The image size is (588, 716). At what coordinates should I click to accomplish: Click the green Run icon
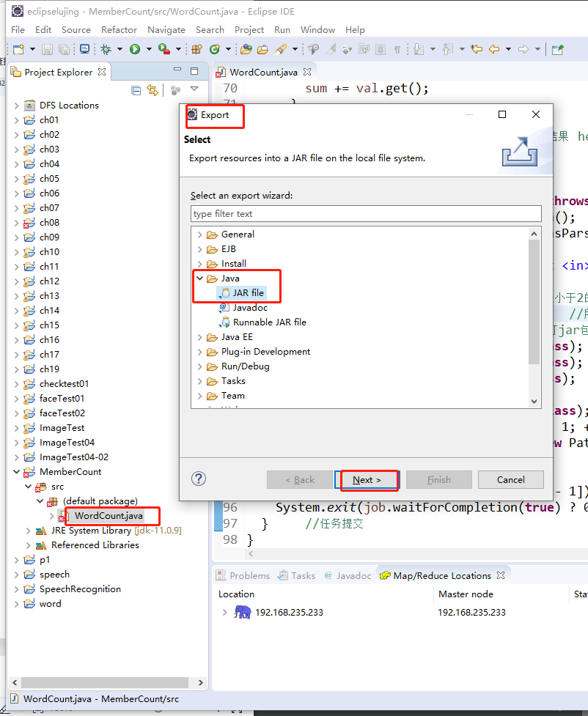(135, 49)
